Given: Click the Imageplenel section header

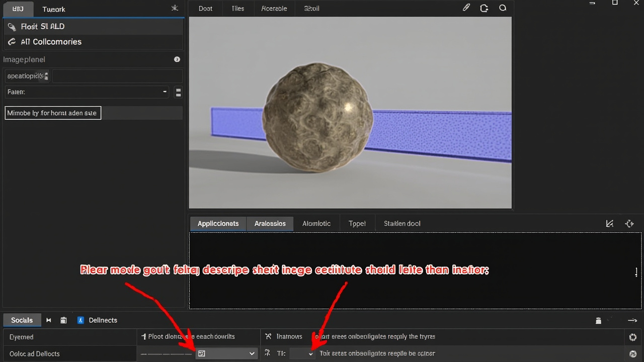Looking at the screenshot, I should [x=24, y=59].
